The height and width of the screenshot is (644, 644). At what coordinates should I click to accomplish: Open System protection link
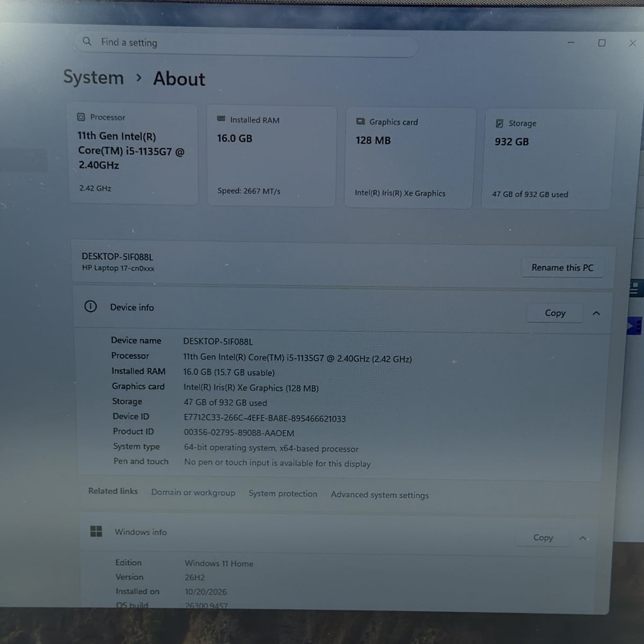tap(283, 494)
